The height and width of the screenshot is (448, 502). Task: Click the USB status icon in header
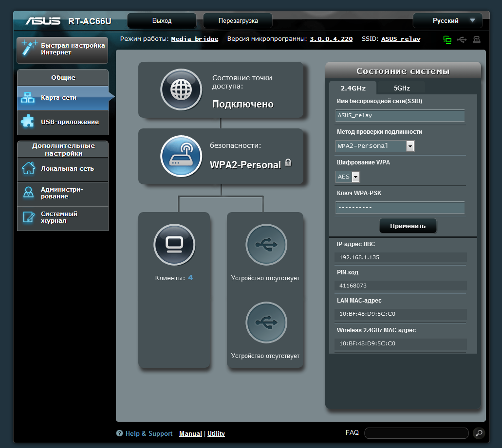click(x=462, y=40)
